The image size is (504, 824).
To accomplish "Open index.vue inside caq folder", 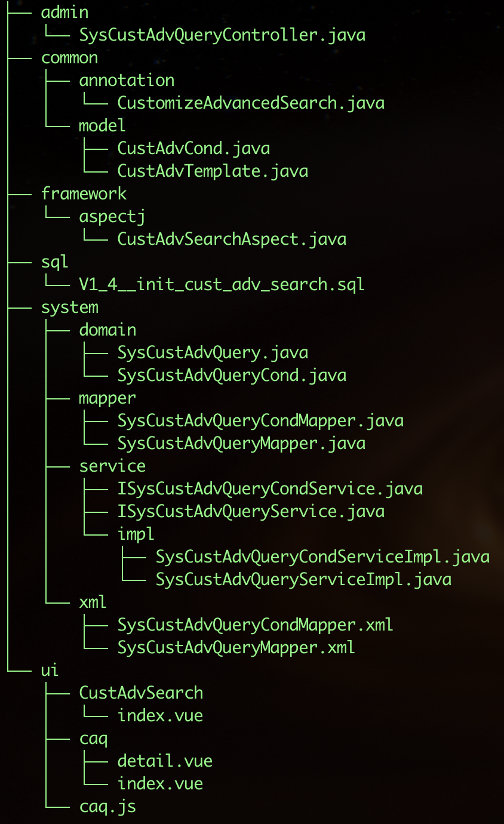I will 159,784.
